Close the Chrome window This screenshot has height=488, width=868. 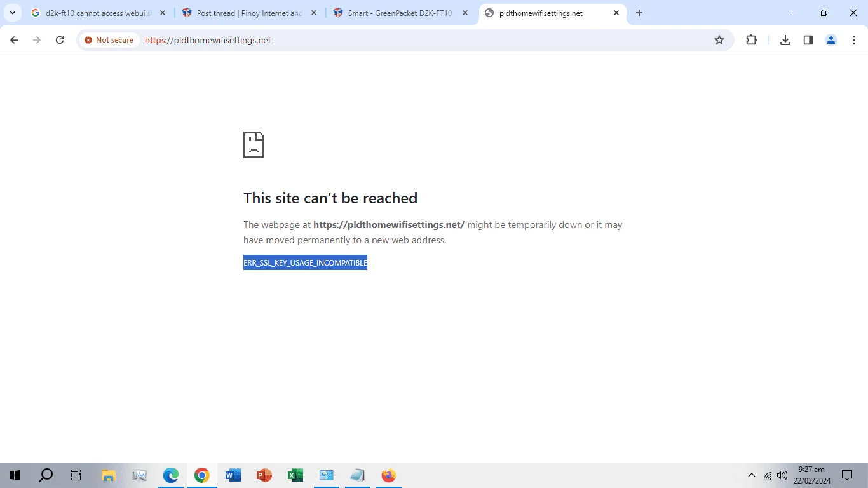coord(853,13)
